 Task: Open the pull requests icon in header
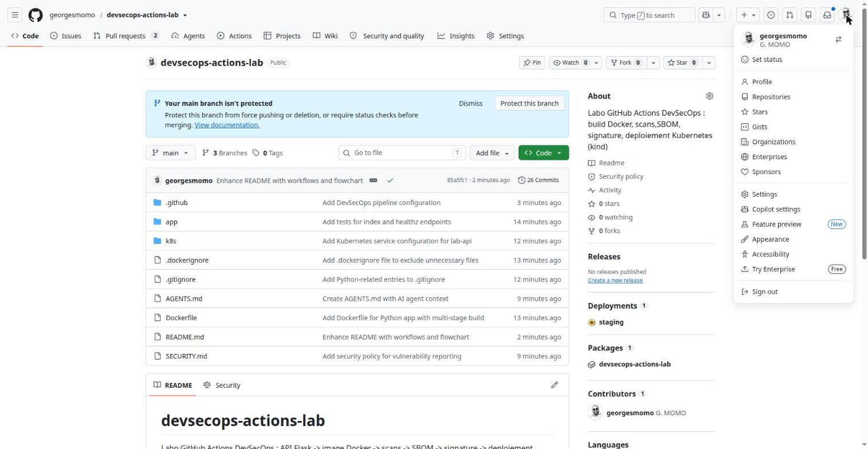click(x=790, y=15)
